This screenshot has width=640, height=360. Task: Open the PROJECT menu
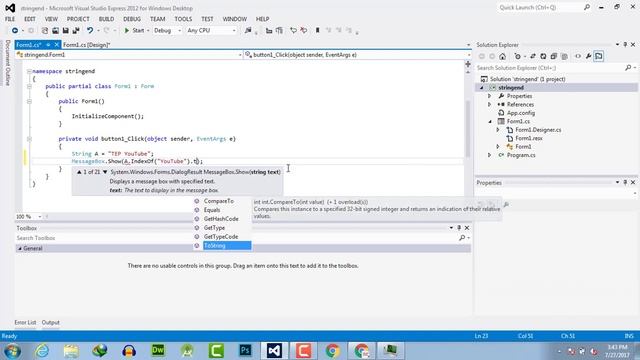pyautogui.click(x=78, y=19)
